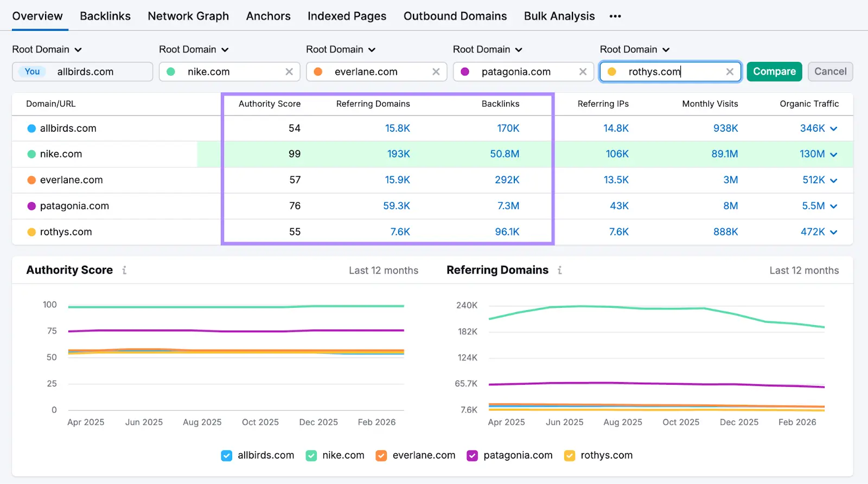868x484 pixels.
Task: Open the Bulk Analysis tab
Action: coord(559,16)
